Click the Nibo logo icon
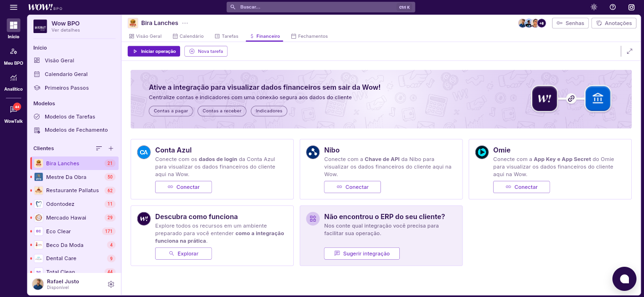This screenshot has height=297, width=644. pos(313,152)
